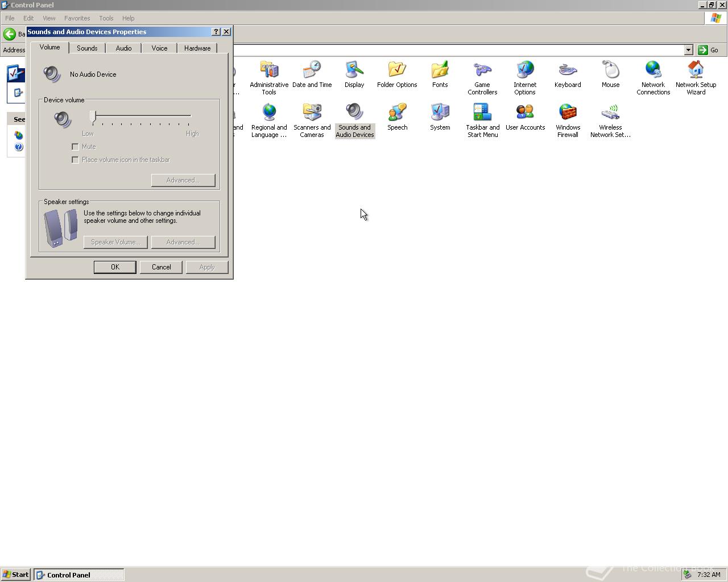Open Network Setup Wizard icon
Image resolution: width=728 pixels, height=582 pixels.
(696, 78)
